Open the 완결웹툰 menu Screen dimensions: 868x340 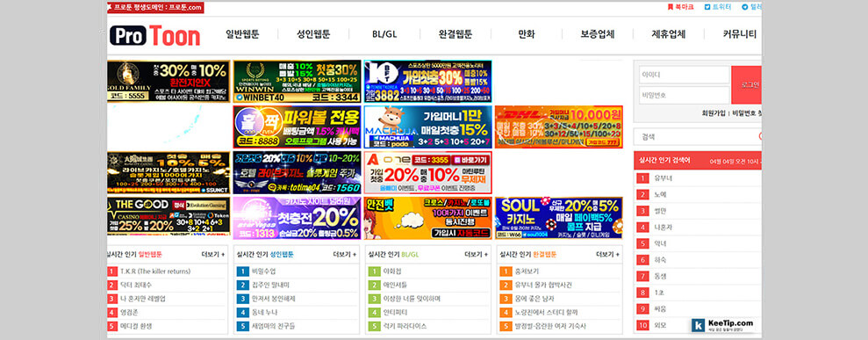click(456, 33)
